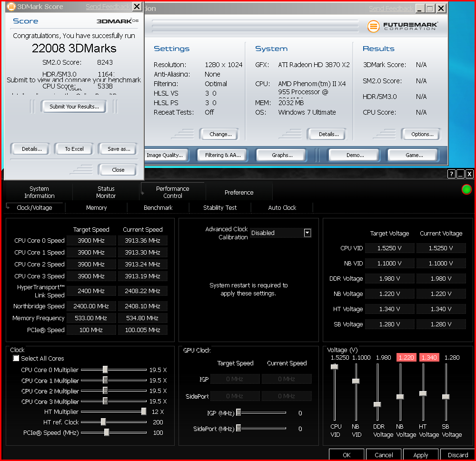Viewport: 476px width, 461px height.
Task: Click the HT ref. Clock slider handle
Action: coord(103,422)
